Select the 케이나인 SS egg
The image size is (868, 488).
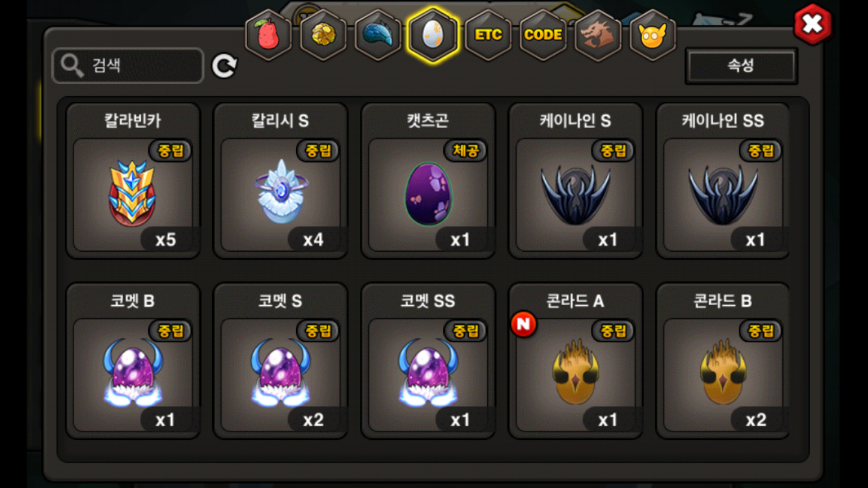pos(723,180)
